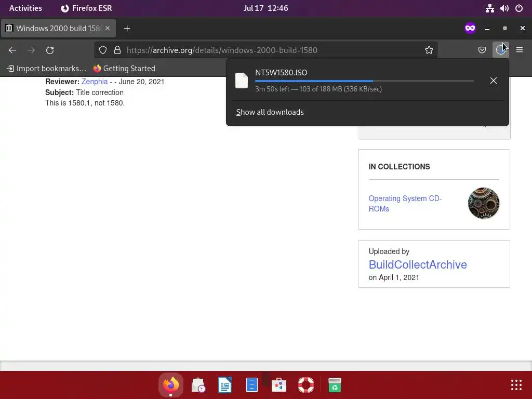Open the network system tray icon

489,8
